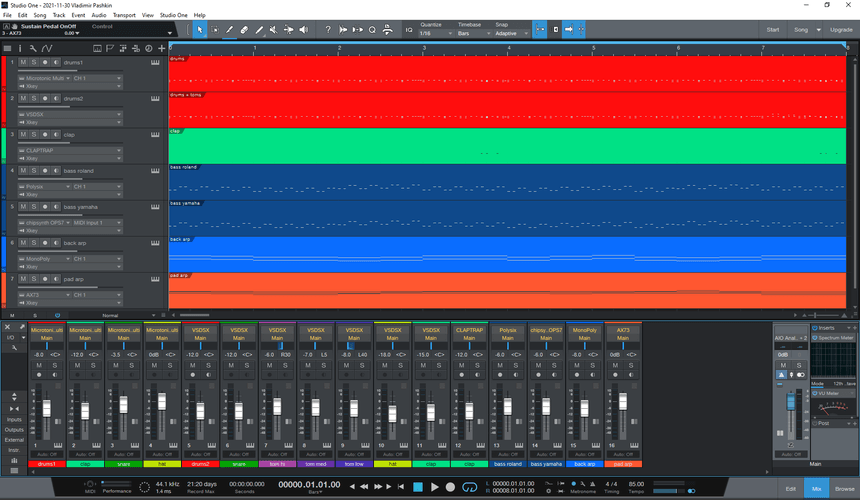Open drums1 instrument editor keyboard icon
The height and width of the screenshot is (500, 860).
[155, 62]
